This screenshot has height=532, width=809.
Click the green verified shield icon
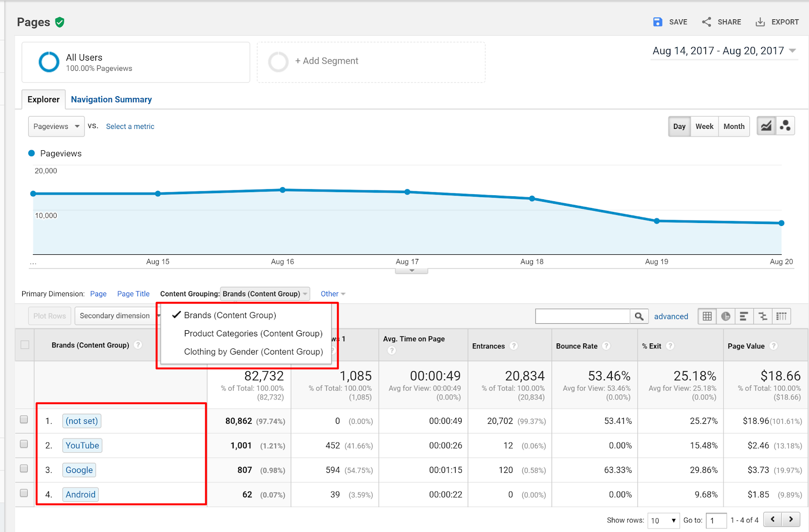pyautogui.click(x=60, y=22)
